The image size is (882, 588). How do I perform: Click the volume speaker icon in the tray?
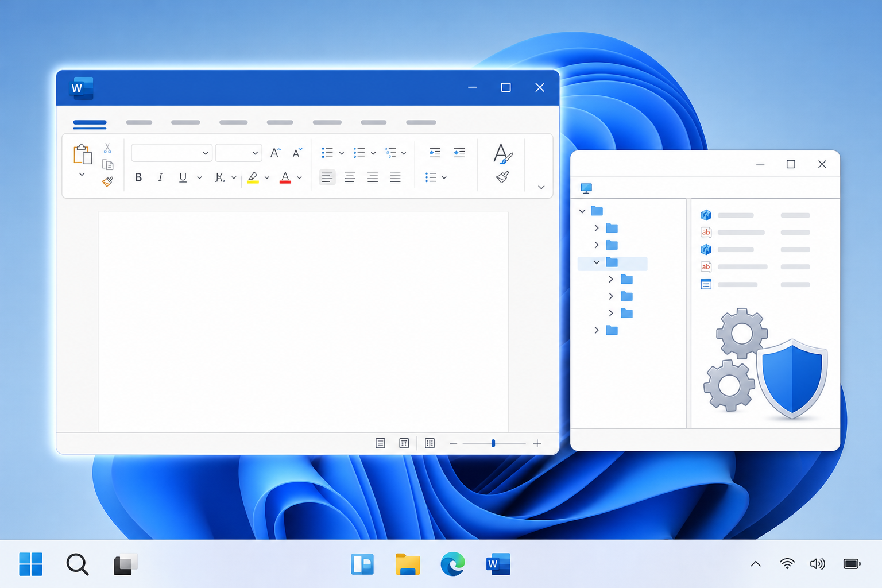(818, 564)
